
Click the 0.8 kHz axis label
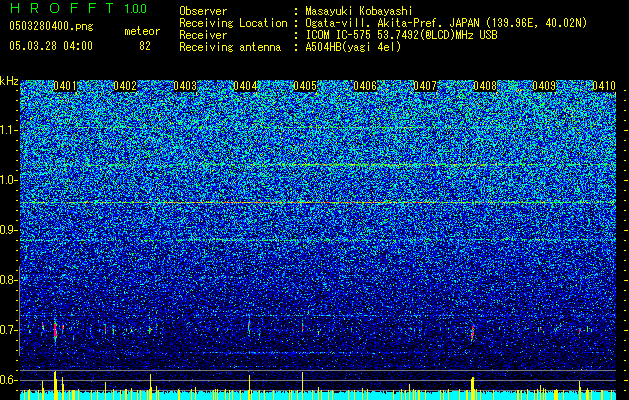tap(8, 280)
